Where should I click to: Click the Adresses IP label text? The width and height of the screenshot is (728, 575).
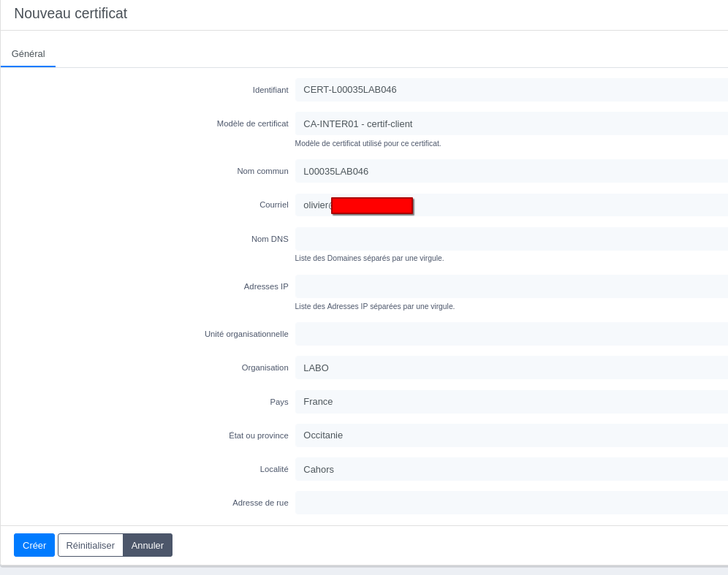(266, 286)
